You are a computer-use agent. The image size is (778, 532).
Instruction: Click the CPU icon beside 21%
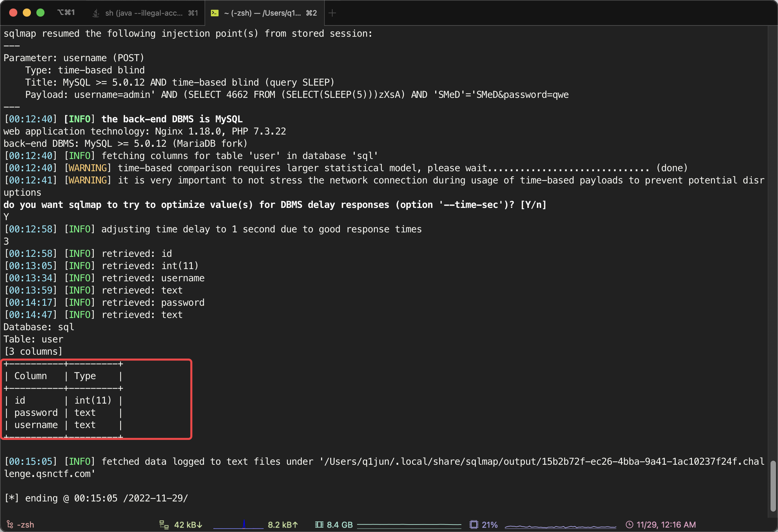(474, 525)
